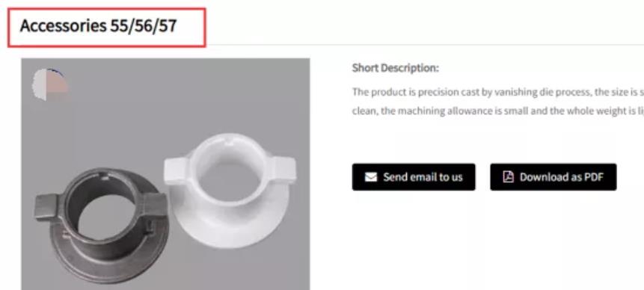Screen dimensions: 644x290
Task: Select the Accessories 55/56/57 product title
Action: tap(99, 26)
